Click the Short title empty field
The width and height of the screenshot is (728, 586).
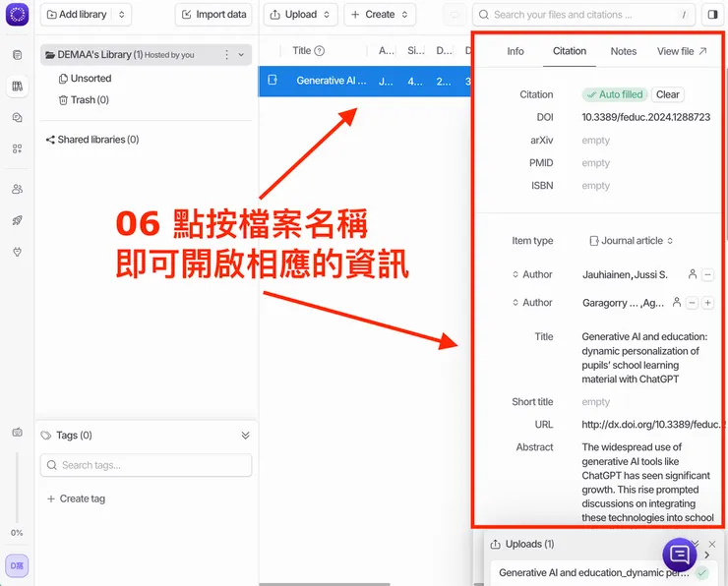[x=595, y=402]
